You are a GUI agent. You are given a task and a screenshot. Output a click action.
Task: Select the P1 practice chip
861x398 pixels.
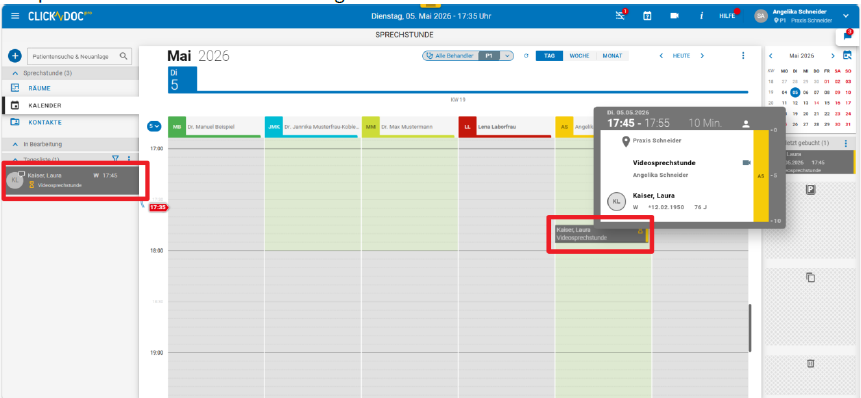click(x=489, y=55)
